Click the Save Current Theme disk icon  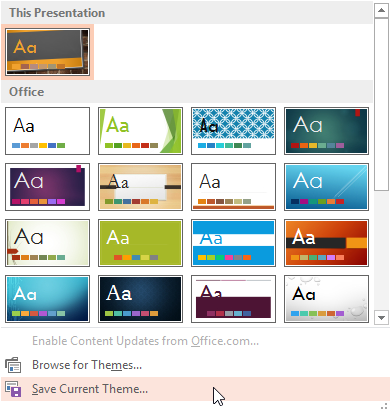pos(13,389)
